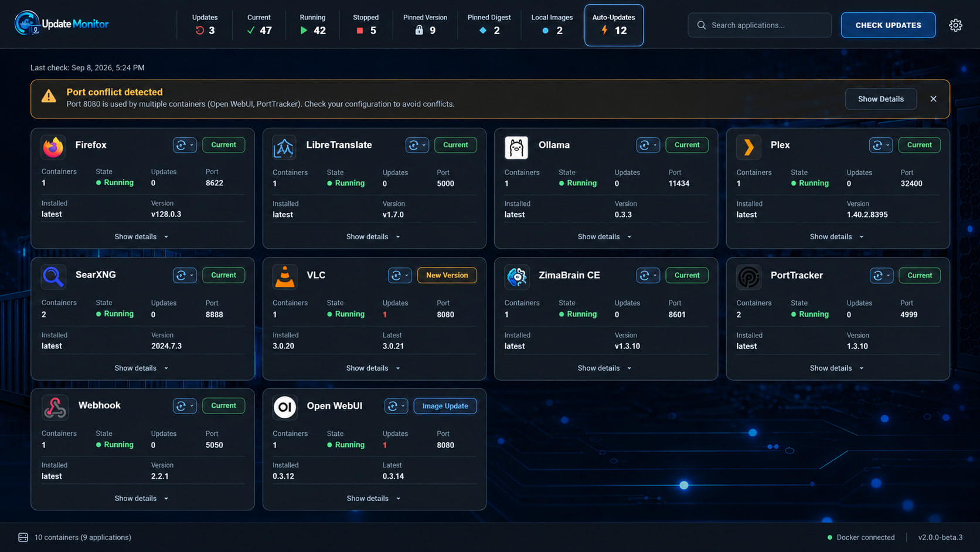This screenshot has height=552, width=980.
Task: Filter by the Stopped stat tab
Action: 366,25
